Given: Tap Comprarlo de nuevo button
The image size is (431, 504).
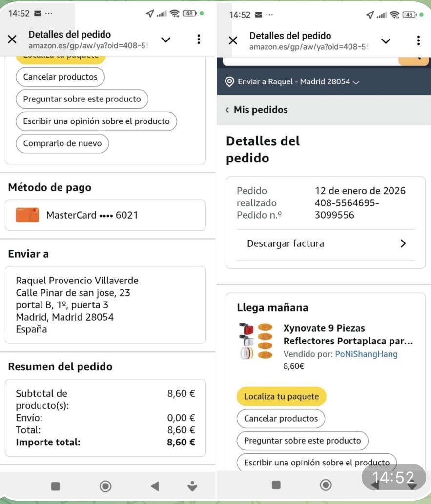Looking at the screenshot, I should [62, 143].
